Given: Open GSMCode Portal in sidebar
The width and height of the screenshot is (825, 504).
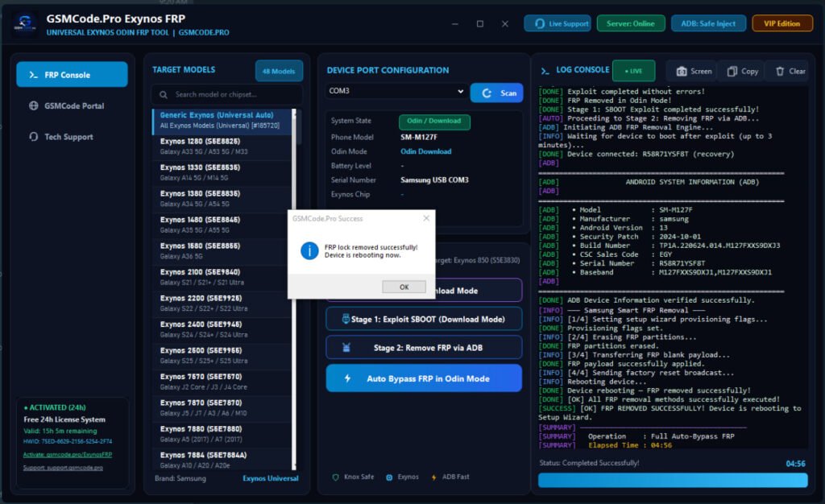Looking at the screenshot, I should pyautogui.click(x=72, y=105).
